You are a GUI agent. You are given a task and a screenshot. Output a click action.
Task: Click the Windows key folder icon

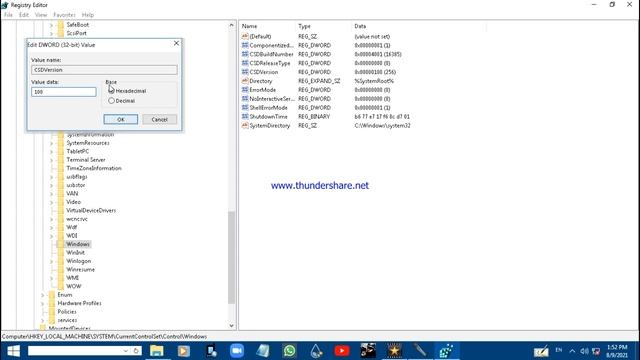pos(60,244)
